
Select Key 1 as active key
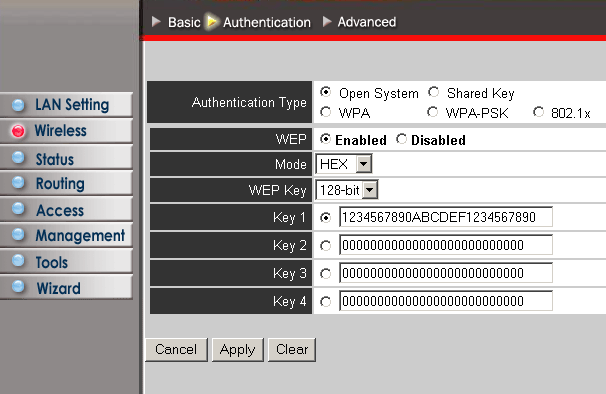(325, 218)
